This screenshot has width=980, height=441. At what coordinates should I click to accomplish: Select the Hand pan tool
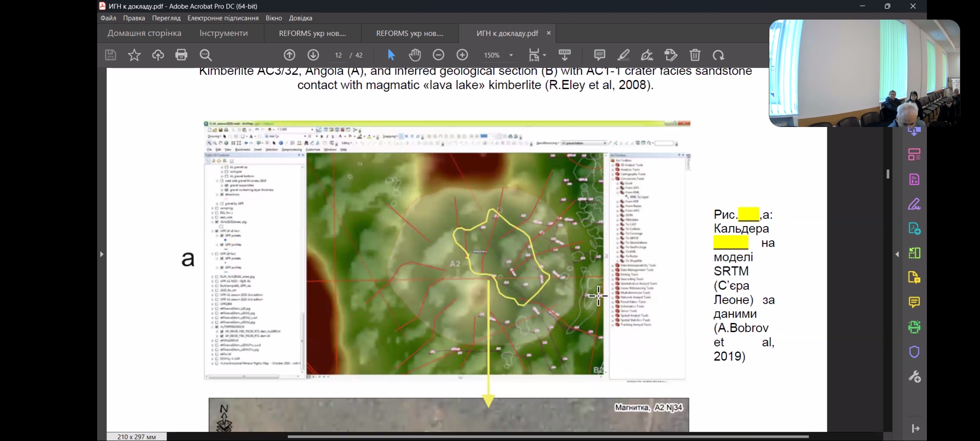click(x=415, y=55)
